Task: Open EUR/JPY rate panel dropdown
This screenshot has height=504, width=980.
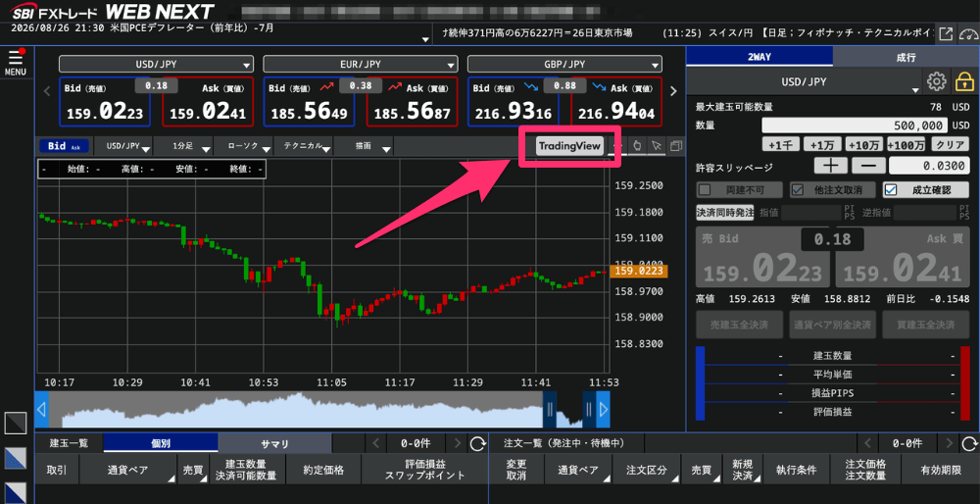Action: (360, 64)
